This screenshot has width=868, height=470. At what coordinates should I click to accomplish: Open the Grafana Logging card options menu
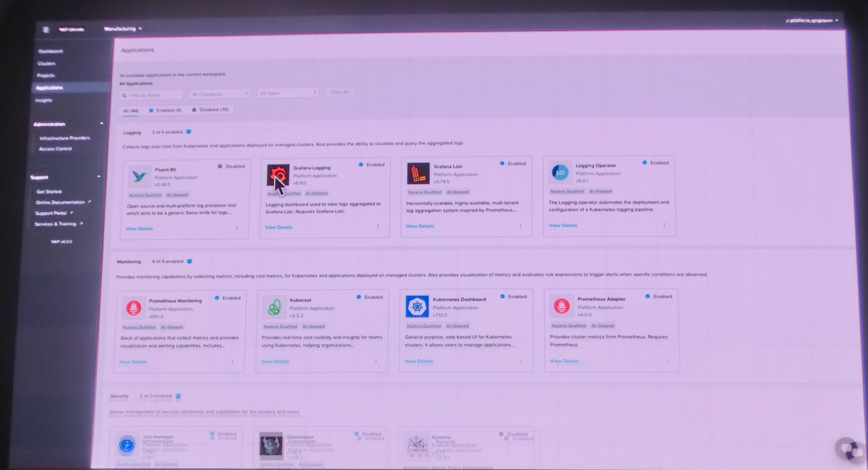click(x=378, y=226)
